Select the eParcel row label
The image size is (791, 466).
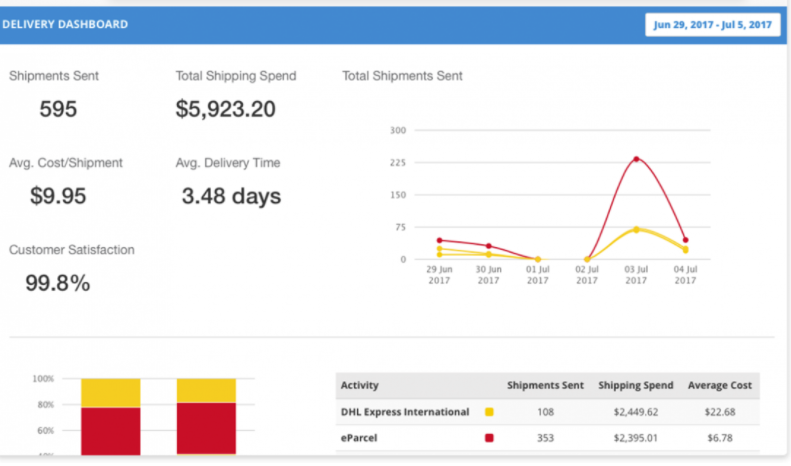(x=359, y=437)
